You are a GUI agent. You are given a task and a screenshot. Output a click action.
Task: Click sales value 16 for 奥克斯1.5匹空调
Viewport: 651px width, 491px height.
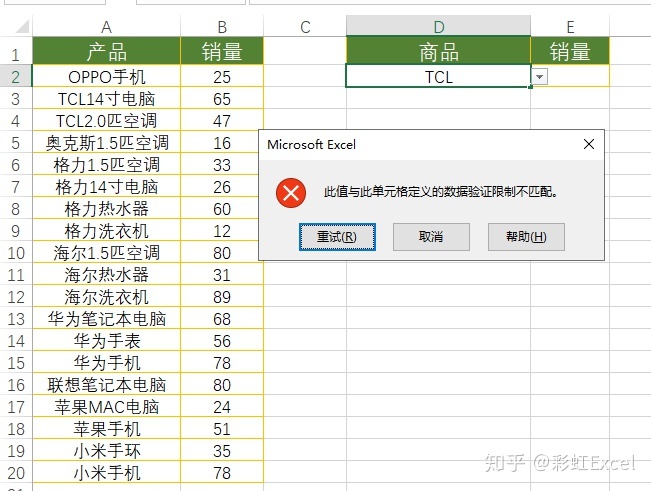point(222,143)
